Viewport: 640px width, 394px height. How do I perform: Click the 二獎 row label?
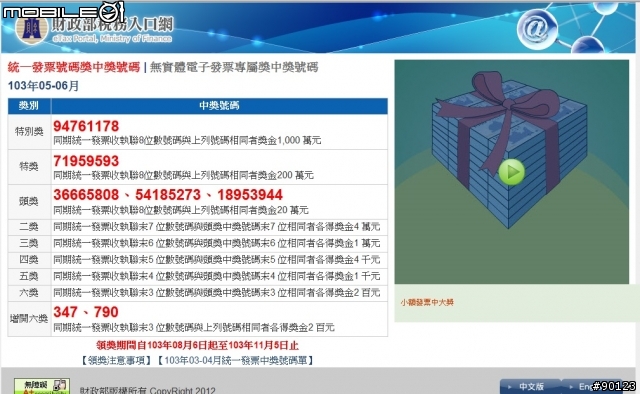[x=29, y=227]
